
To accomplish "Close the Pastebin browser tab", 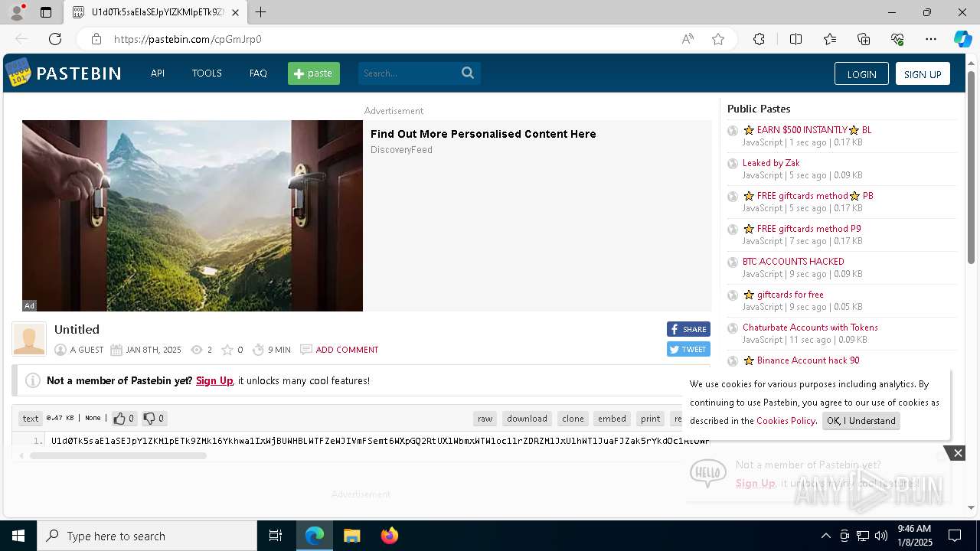I will tap(235, 12).
